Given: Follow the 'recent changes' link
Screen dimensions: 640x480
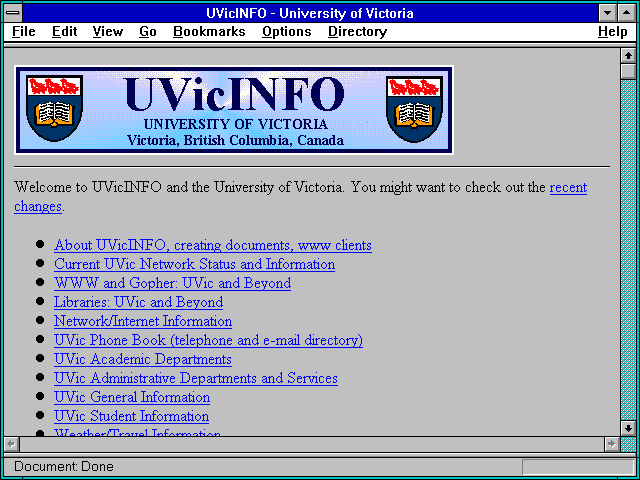Looking at the screenshot, I should click(x=568, y=188).
